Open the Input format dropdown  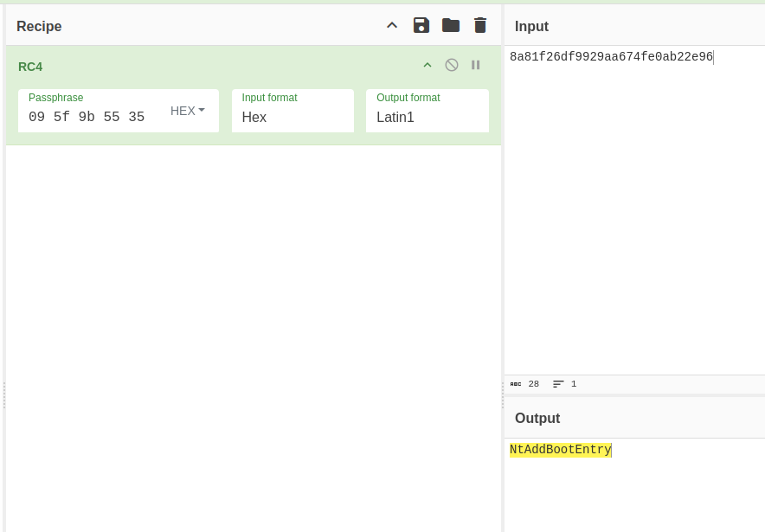point(292,111)
